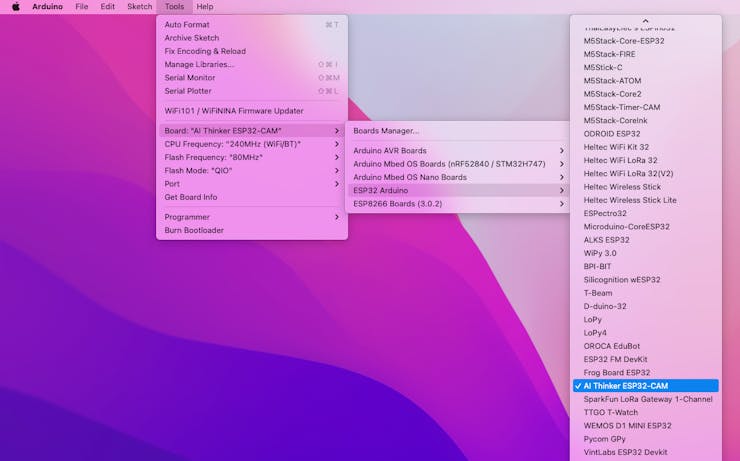Choose ESPectro32 board

646,213
